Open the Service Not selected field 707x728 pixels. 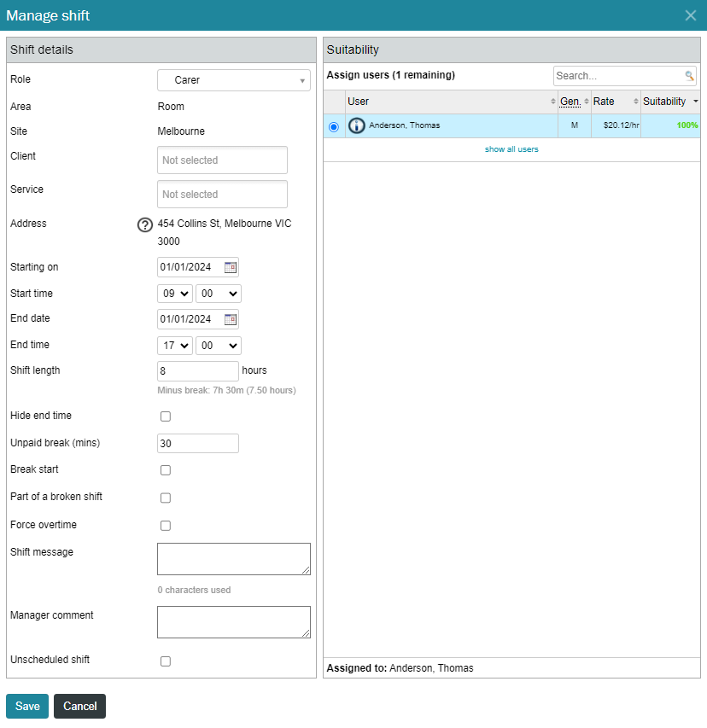222,194
